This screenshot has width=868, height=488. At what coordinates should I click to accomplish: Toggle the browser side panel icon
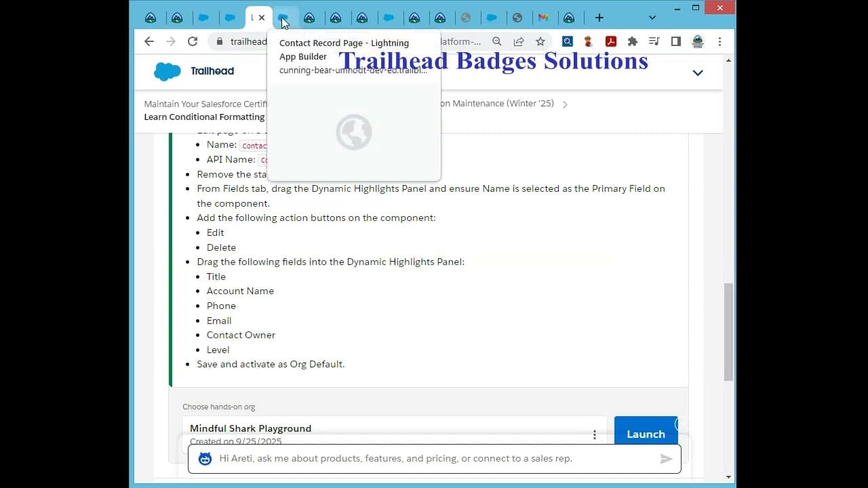click(676, 41)
